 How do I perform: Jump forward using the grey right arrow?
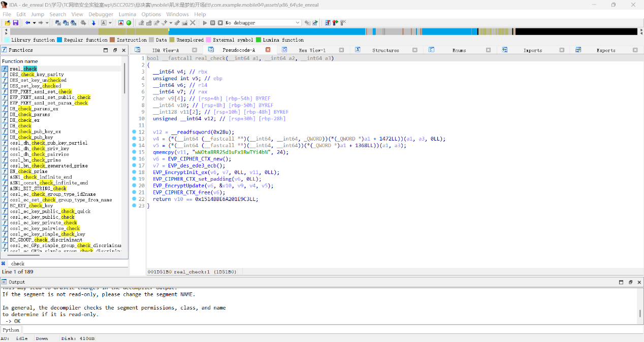click(41, 23)
